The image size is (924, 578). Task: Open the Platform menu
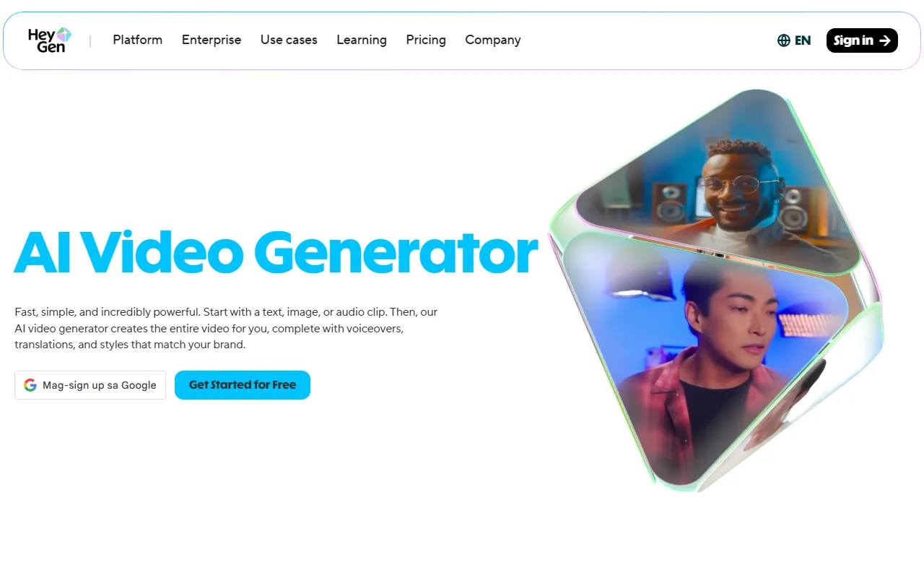click(137, 40)
